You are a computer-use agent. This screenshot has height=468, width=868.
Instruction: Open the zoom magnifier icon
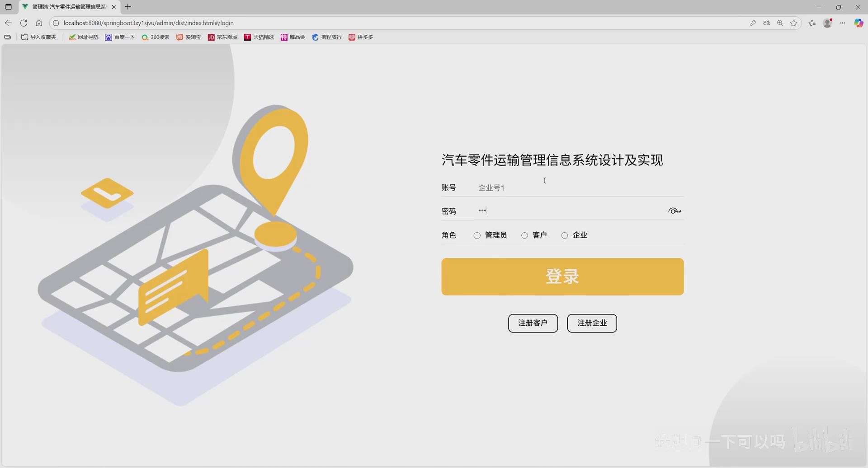[x=780, y=23]
